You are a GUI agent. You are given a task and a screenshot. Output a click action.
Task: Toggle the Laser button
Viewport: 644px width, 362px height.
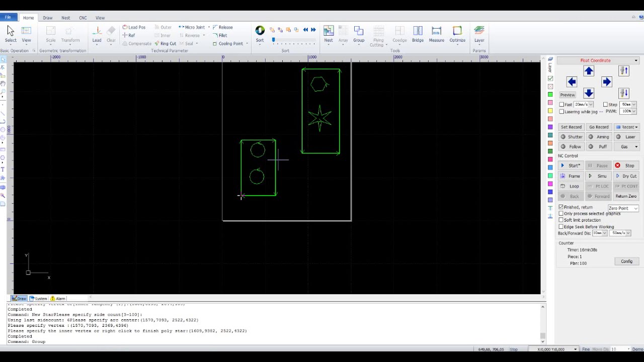626,137
